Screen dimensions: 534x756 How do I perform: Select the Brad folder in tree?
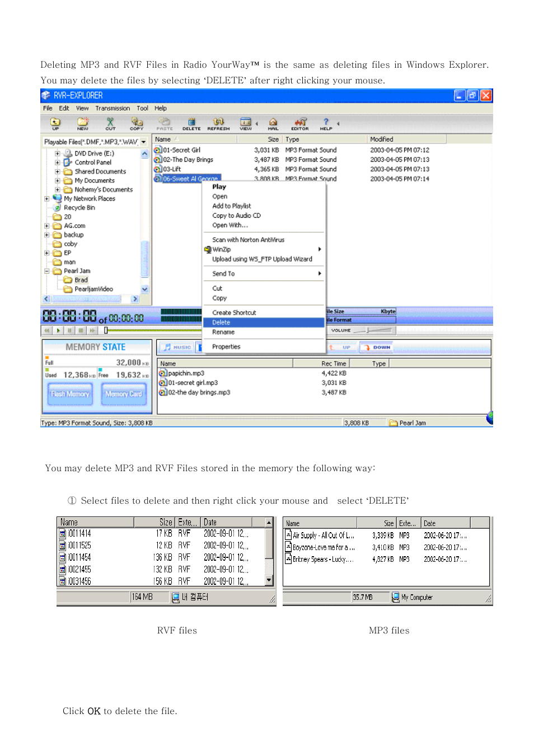[x=81, y=280]
